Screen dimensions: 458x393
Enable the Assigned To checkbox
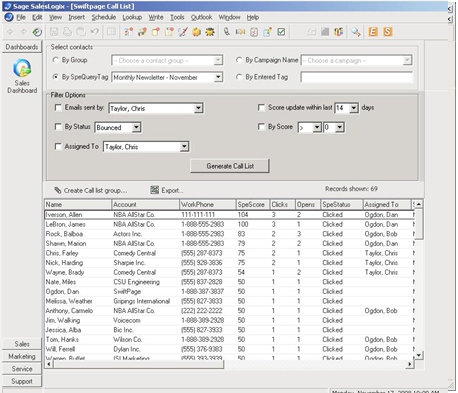(58, 146)
